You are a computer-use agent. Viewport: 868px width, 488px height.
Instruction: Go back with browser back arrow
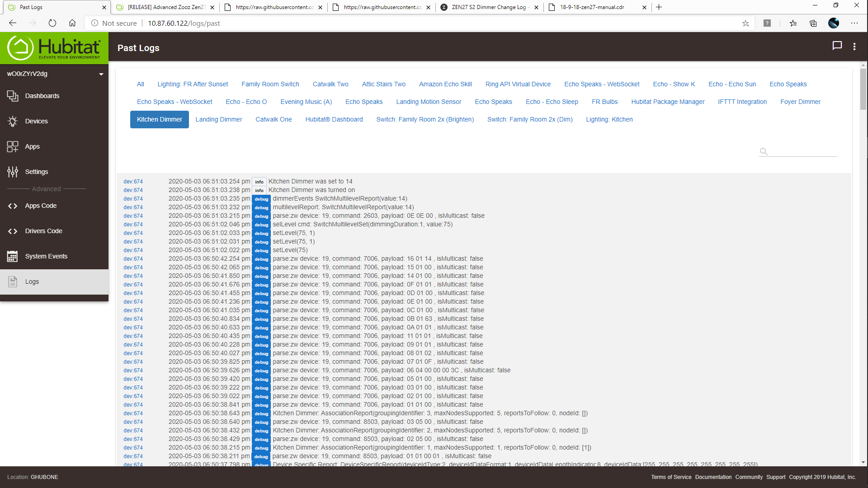(x=13, y=23)
